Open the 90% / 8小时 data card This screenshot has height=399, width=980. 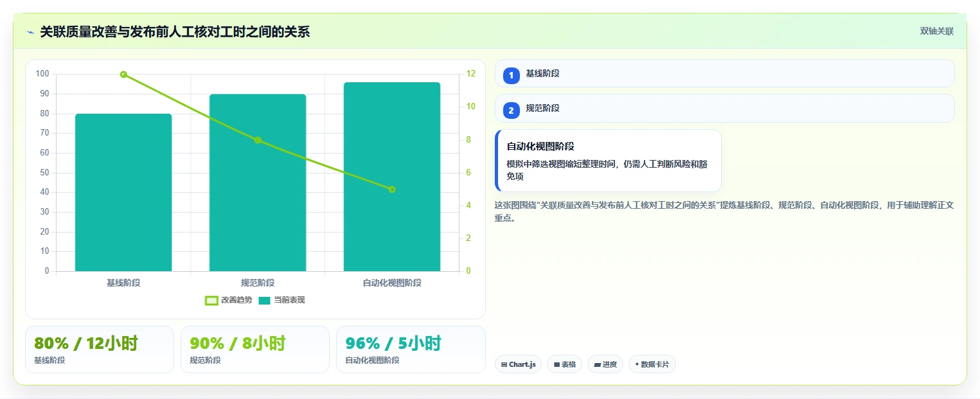255,350
